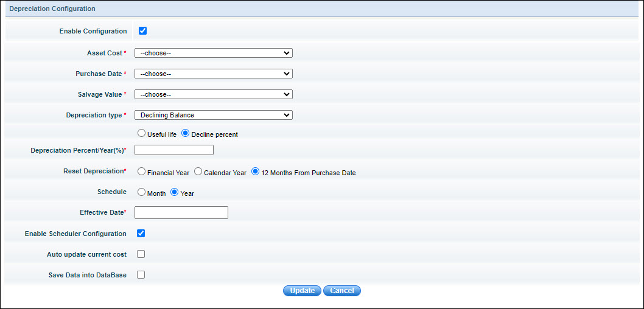Choose Calendar Year for Reset Depreciation

198,172
